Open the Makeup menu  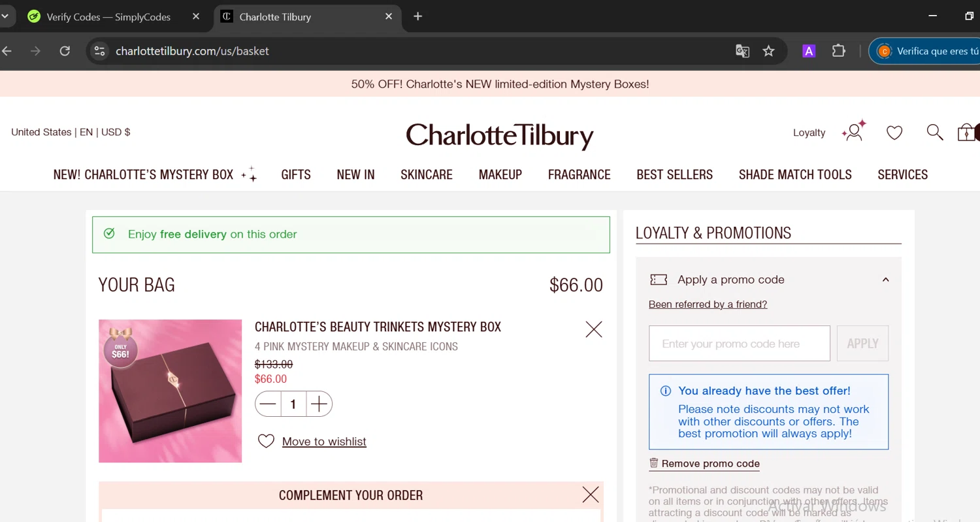tap(500, 174)
